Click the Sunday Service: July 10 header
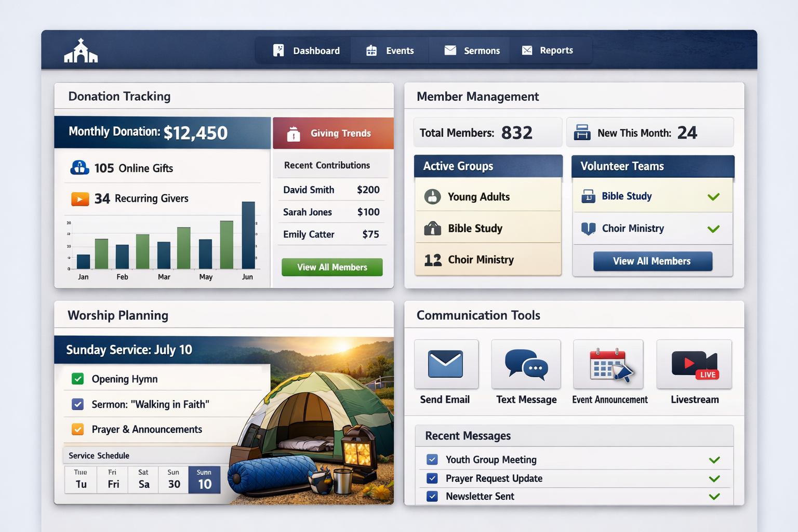The image size is (798, 532). tap(129, 350)
